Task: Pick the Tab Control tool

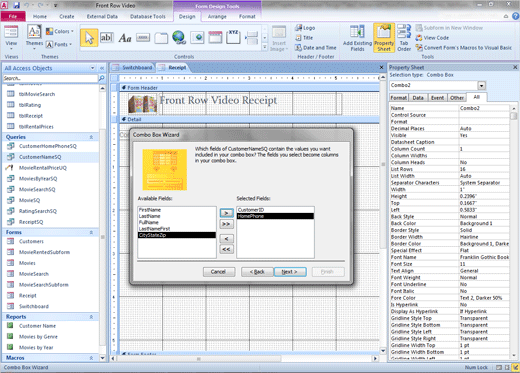Action: point(161,38)
